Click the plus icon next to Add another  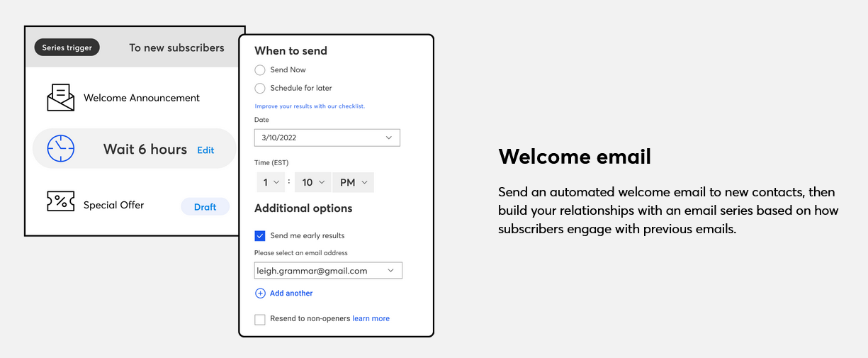pos(260,293)
